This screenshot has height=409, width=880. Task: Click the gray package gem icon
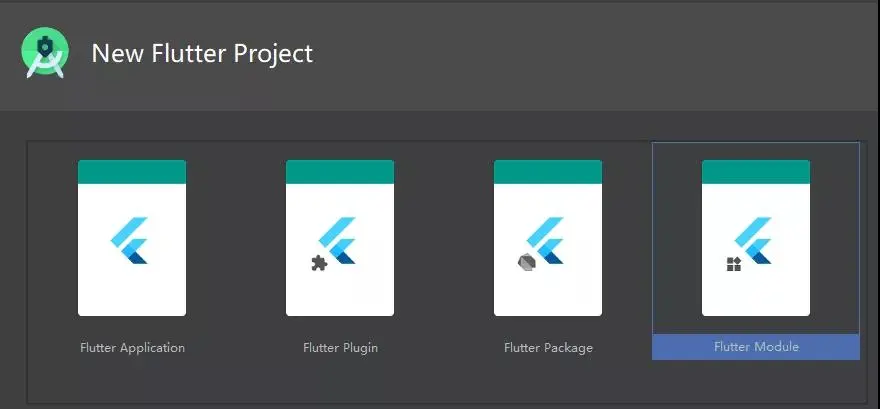527,261
